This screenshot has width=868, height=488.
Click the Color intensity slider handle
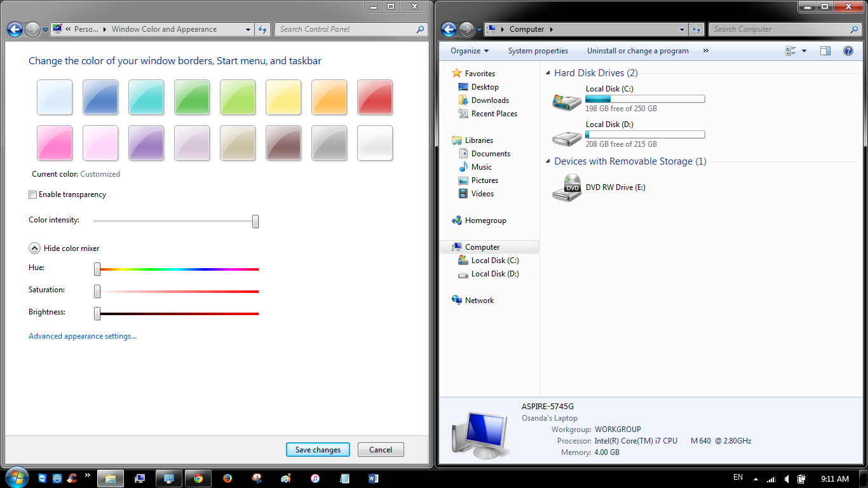(x=255, y=221)
